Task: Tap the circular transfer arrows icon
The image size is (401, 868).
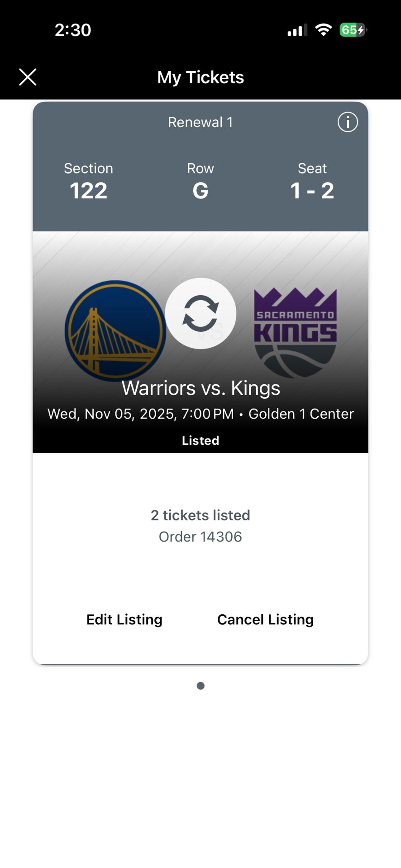Action: [x=200, y=314]
